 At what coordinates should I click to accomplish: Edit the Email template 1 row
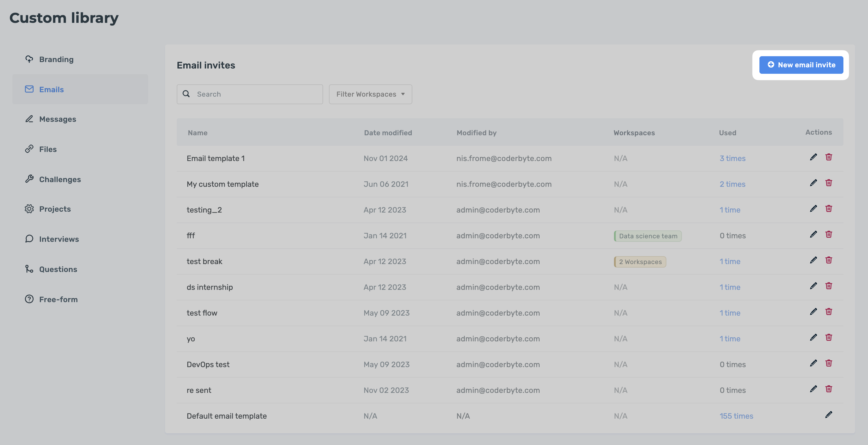pyautogui.click(x=813, y=157)
